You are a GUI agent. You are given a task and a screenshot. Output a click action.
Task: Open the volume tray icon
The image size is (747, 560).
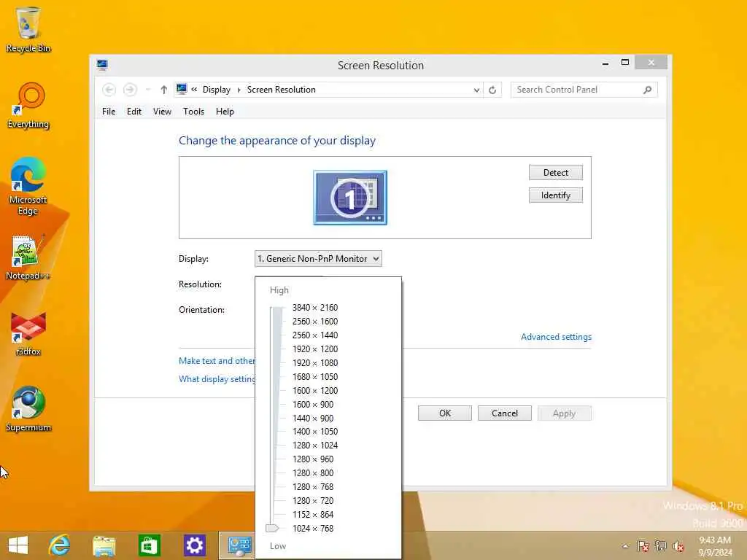pos(678,545)
